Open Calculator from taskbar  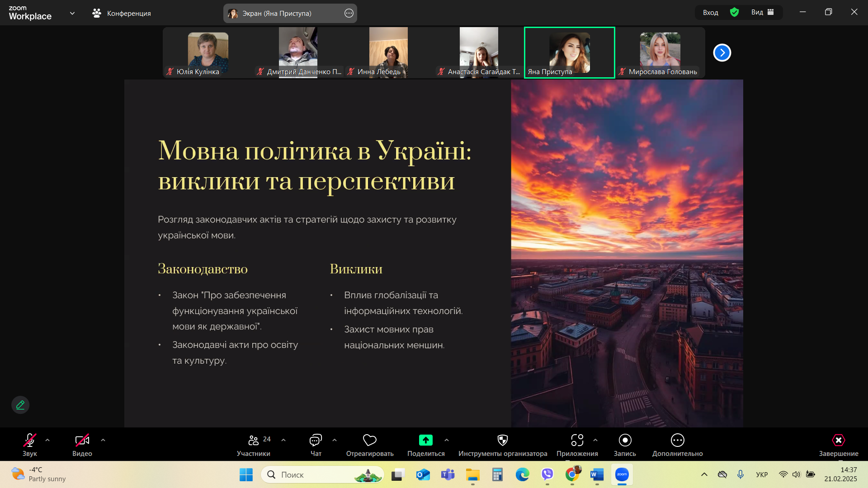[x=497, y=474]
